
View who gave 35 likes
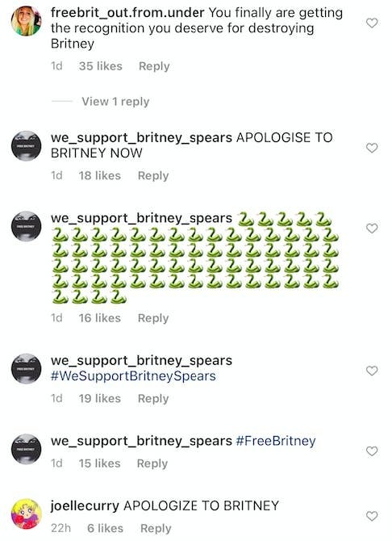pos(100,66)
